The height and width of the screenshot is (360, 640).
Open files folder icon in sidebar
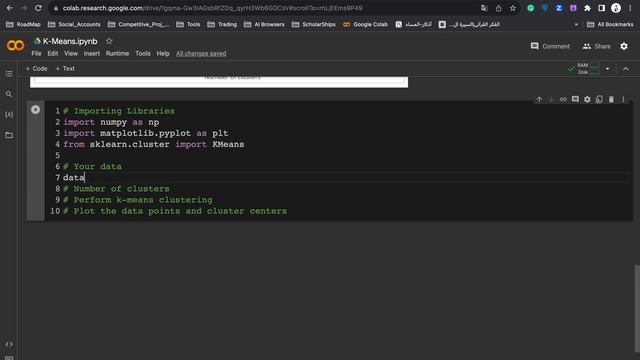9,135
